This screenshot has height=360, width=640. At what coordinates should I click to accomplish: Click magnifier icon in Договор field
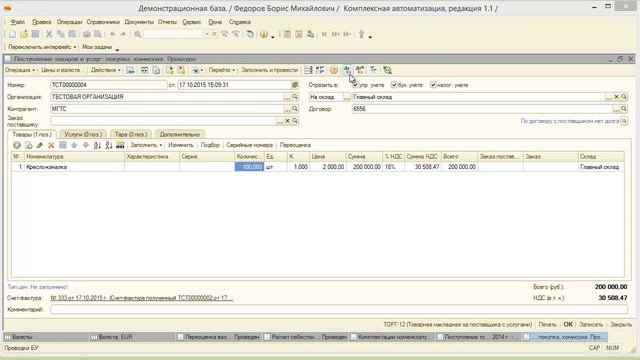tap(624, 109)
